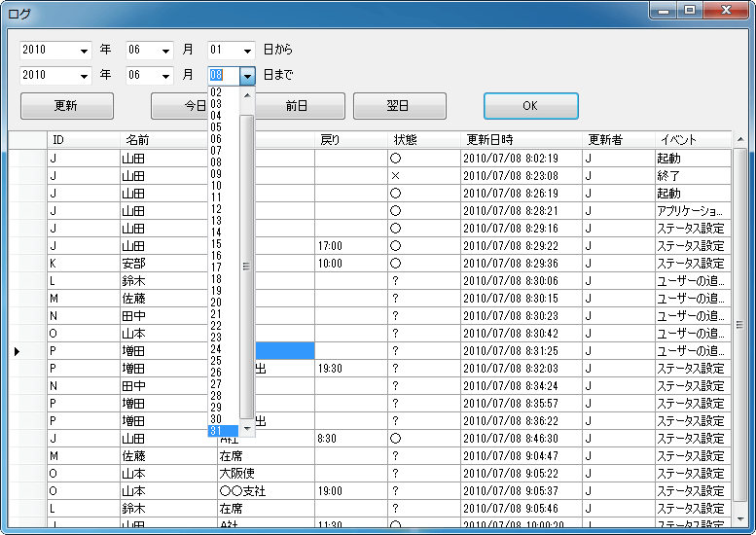Click the table's scroll down arrow
The height and width of the screenshot is (535, 756).
(x=740, y=519)
